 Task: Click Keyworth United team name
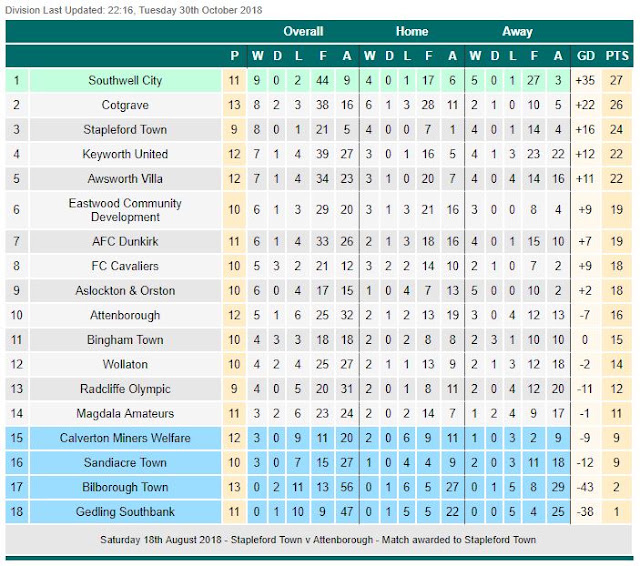pos(125,154)
